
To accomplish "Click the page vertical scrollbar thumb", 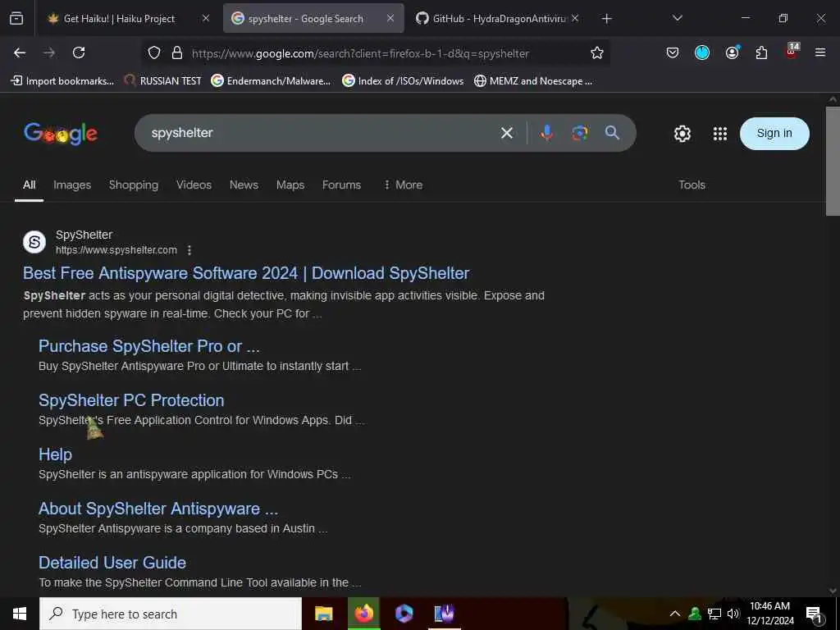I will pos(833,161).
